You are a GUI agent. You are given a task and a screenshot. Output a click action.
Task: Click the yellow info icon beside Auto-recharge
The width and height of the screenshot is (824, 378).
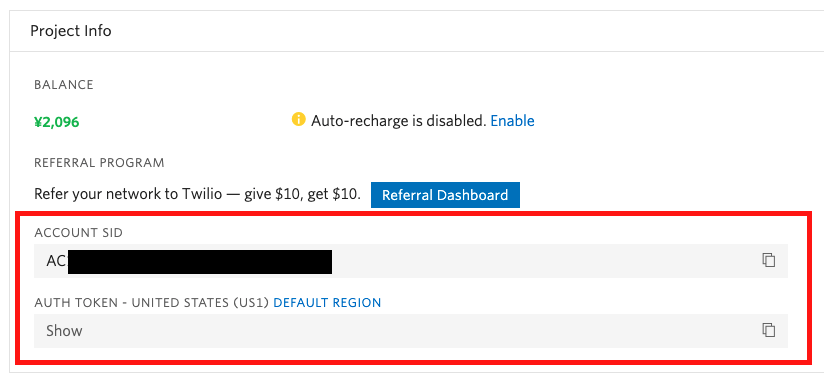pos(298,120)
